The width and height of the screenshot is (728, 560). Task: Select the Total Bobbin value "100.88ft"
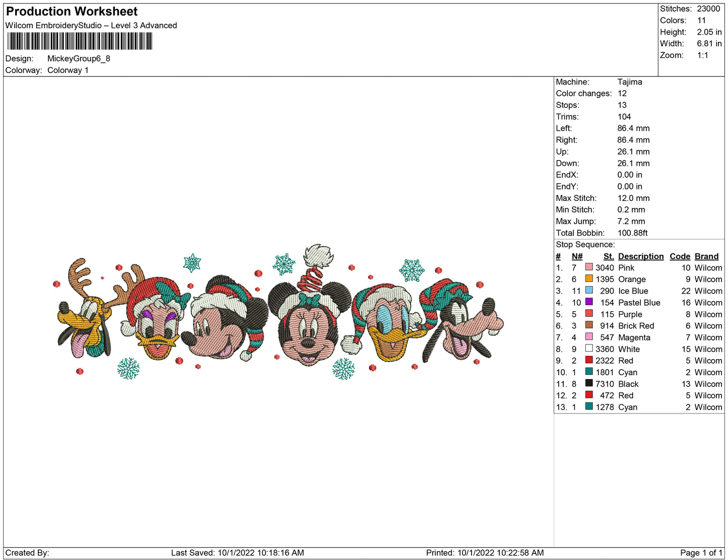pyautogui.click(x=633, y=233)
